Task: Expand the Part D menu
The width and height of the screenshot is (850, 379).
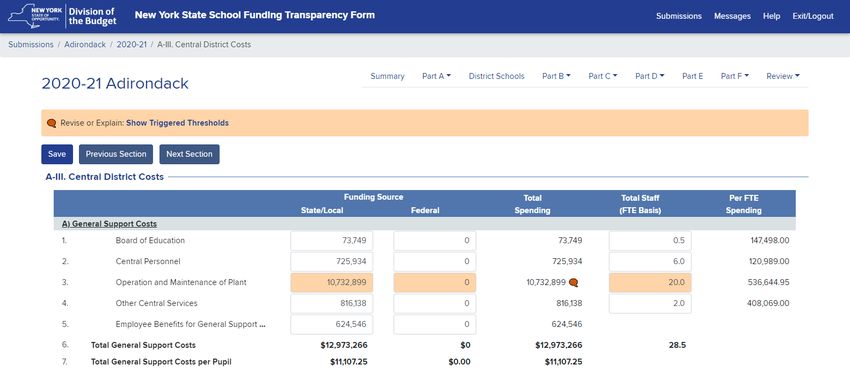Action: click(649, 76)
